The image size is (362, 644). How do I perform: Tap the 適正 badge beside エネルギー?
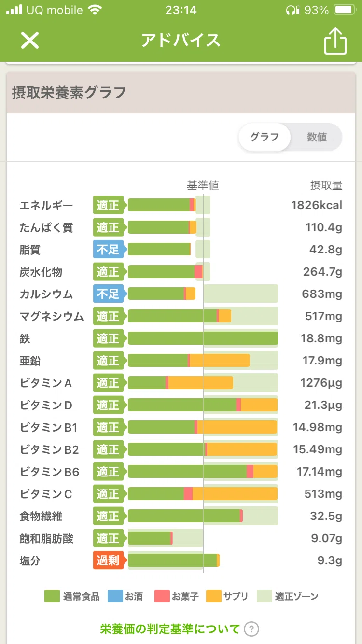110,205
